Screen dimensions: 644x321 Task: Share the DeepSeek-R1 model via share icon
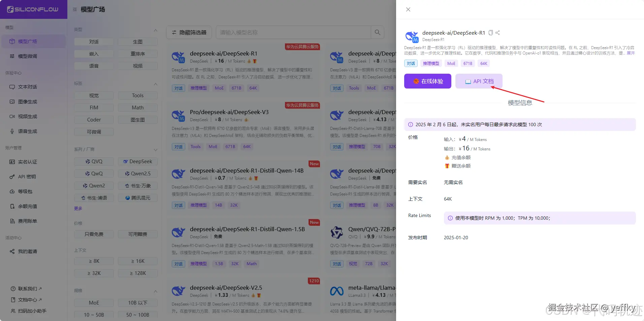[497, 33]
